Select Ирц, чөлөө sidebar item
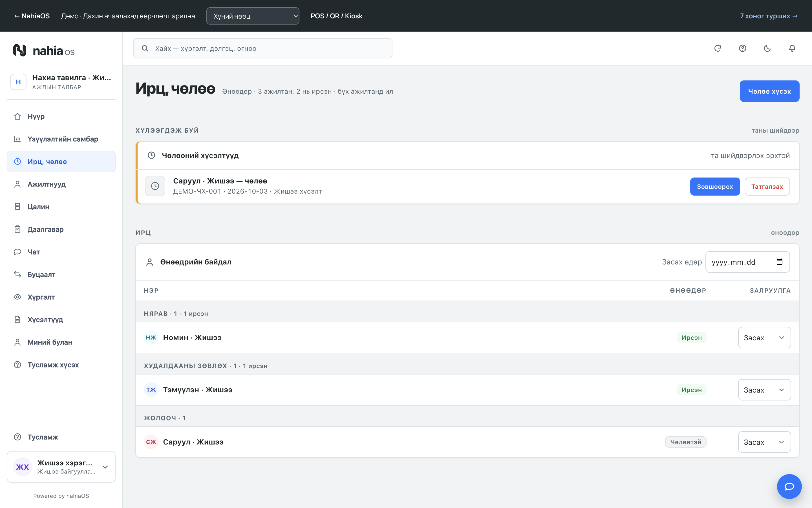Viewport: 812px width, 508px height. pos(61,162)
